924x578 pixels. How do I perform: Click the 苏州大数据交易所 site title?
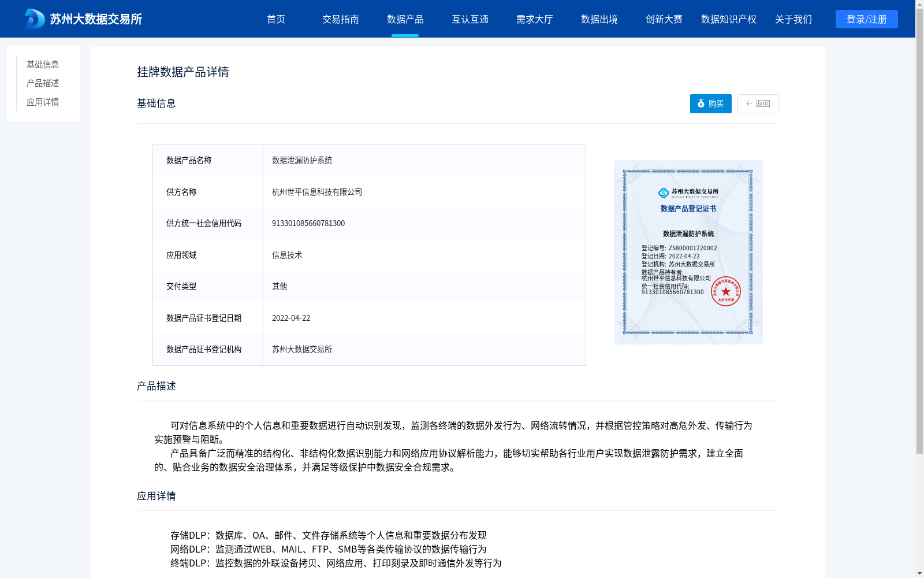[96, 19]
